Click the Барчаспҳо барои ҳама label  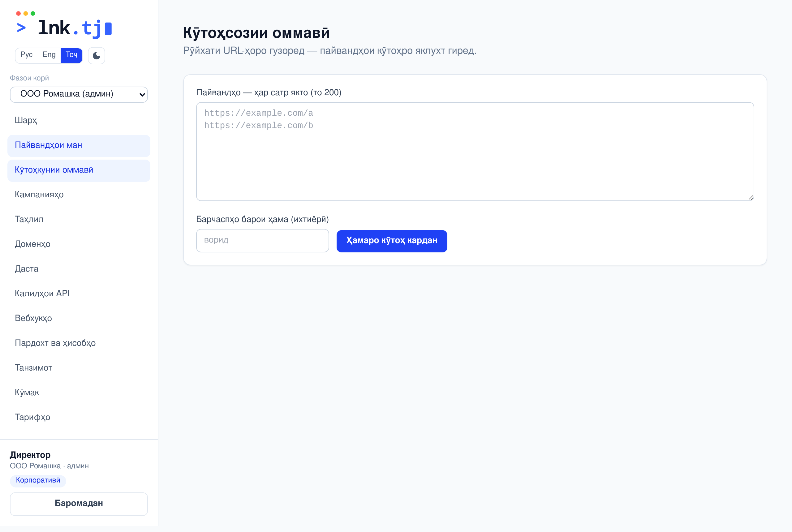click(x=262, y=220)
